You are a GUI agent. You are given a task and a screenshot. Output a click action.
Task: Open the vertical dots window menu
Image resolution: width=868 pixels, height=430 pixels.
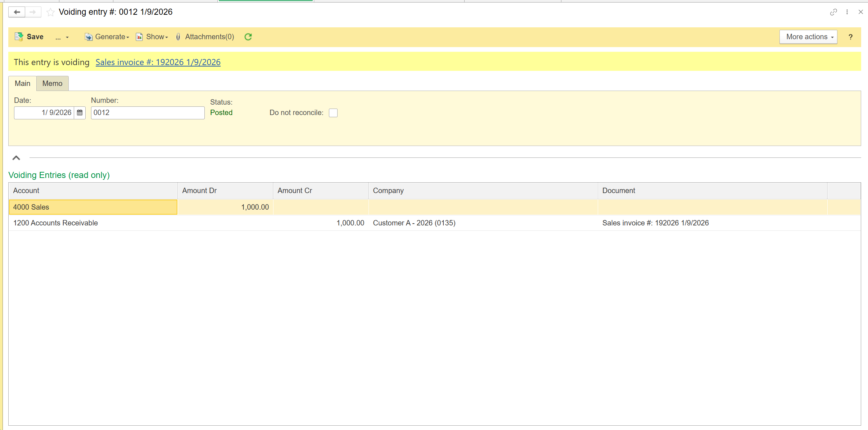[x=847, y=12]
